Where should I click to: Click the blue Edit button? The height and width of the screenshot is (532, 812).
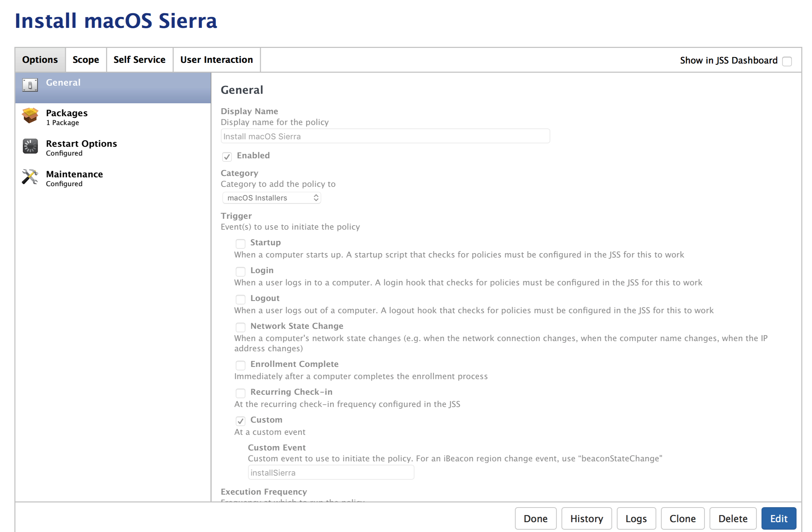tap(779, 518)
